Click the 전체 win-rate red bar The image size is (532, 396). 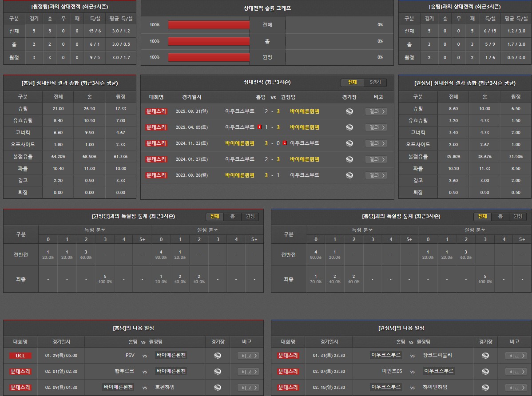(x=209, y=25)
